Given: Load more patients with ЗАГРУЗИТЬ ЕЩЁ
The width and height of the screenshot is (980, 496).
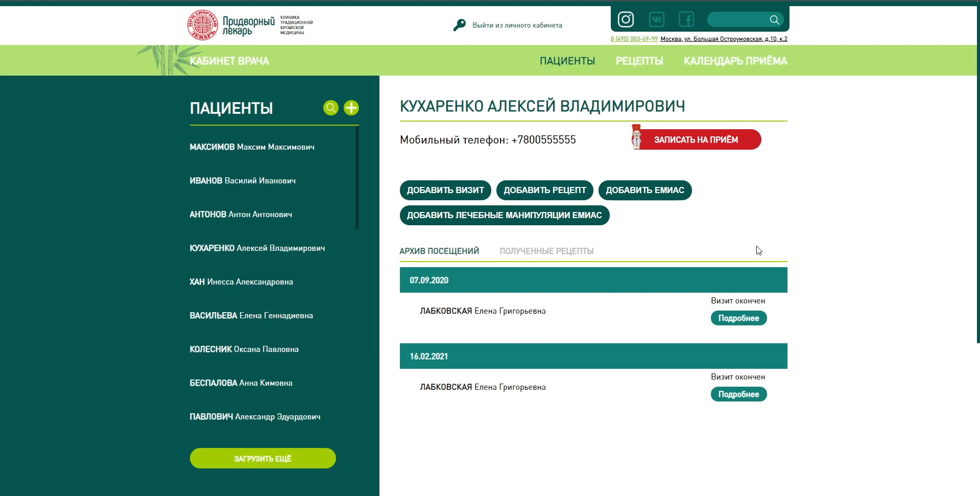Looking at the screenshot, I should [x=263, y=458].
